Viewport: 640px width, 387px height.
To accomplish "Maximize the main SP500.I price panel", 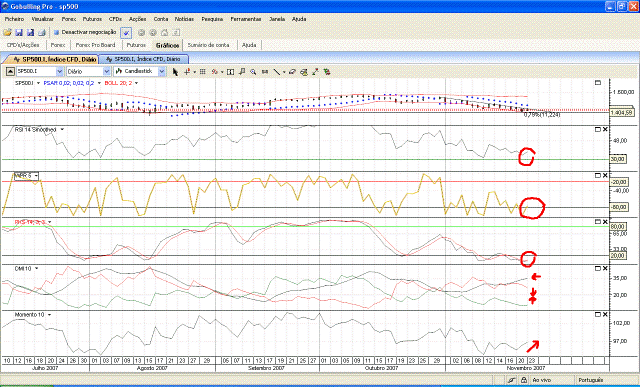I will click(598, 83).
